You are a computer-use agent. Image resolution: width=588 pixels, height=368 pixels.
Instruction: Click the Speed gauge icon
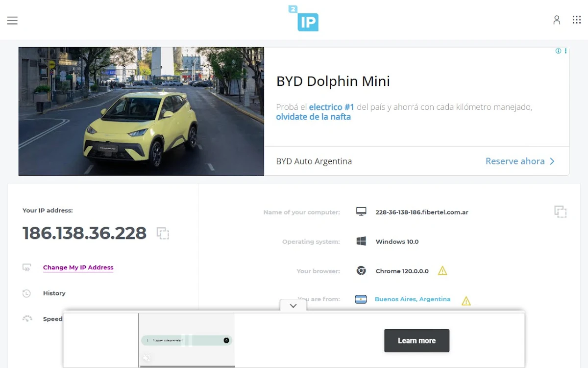point(27,319)
